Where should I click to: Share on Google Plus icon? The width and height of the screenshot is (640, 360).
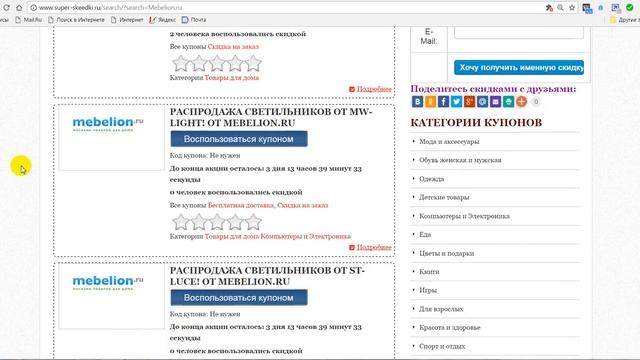point(469,102)
